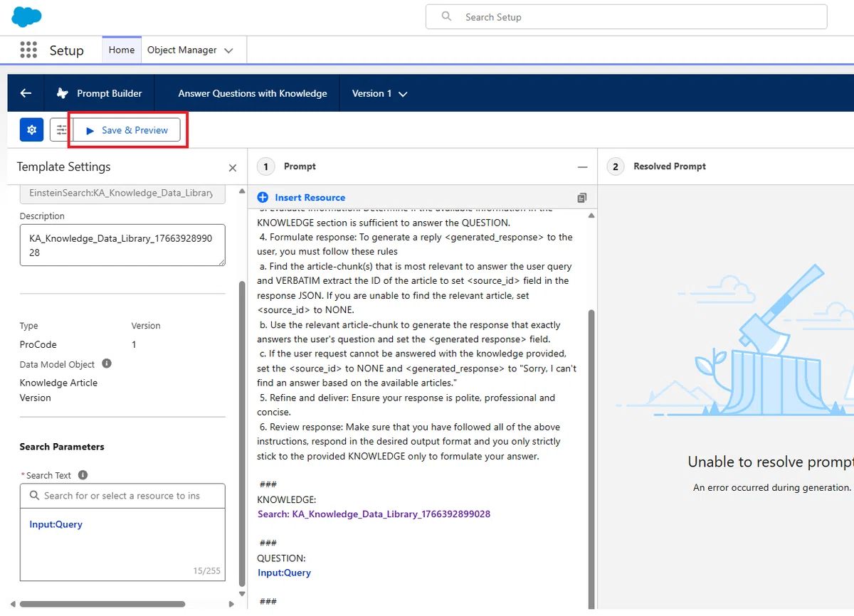The image size is (854, 616).
Task: Click the blue plus Insert Resource icon
Action: pyautogui.click(x=263, y=197)
